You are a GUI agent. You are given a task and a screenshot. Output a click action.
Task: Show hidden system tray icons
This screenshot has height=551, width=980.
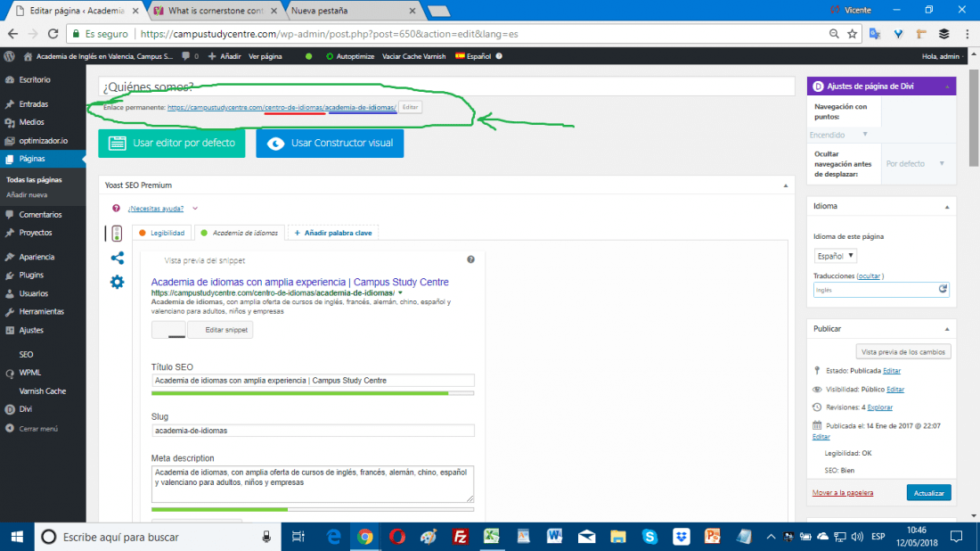coord(771,537)
